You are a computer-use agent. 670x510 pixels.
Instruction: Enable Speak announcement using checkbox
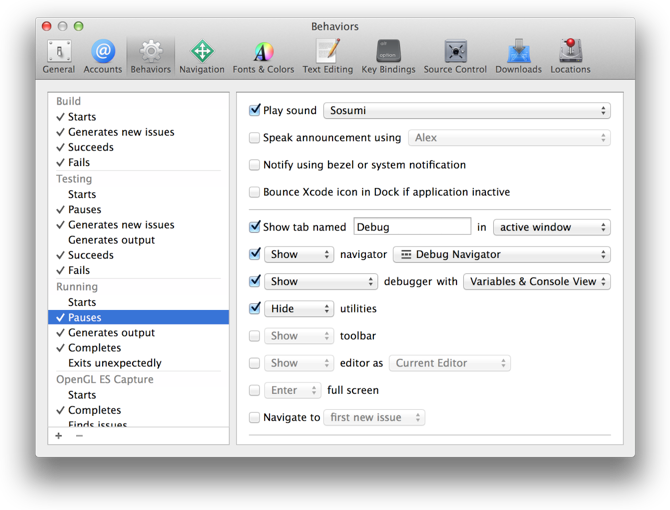pyautogui.click(x=255, y=138)
